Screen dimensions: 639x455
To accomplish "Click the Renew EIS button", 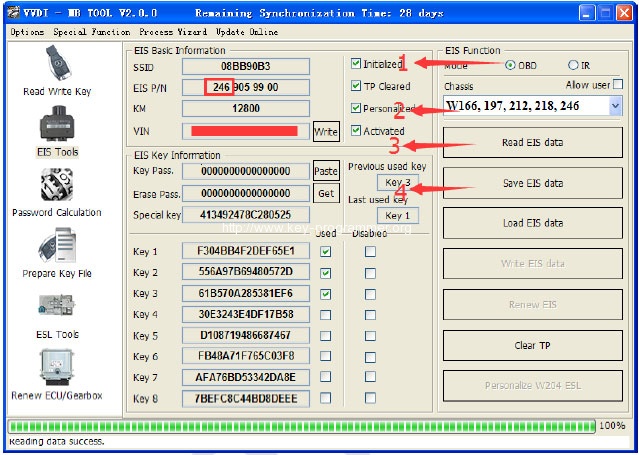I will [x=533, y=305].
